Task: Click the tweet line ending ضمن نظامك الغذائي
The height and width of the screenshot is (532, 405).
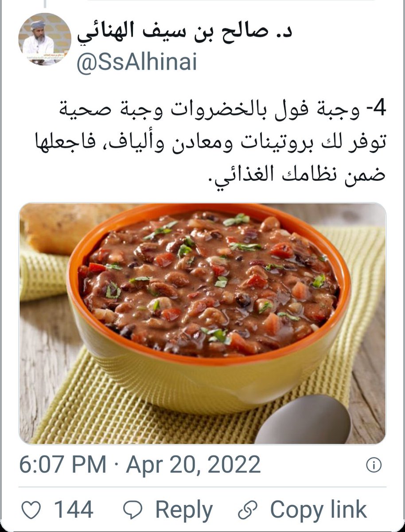Action: coord(296,173)
